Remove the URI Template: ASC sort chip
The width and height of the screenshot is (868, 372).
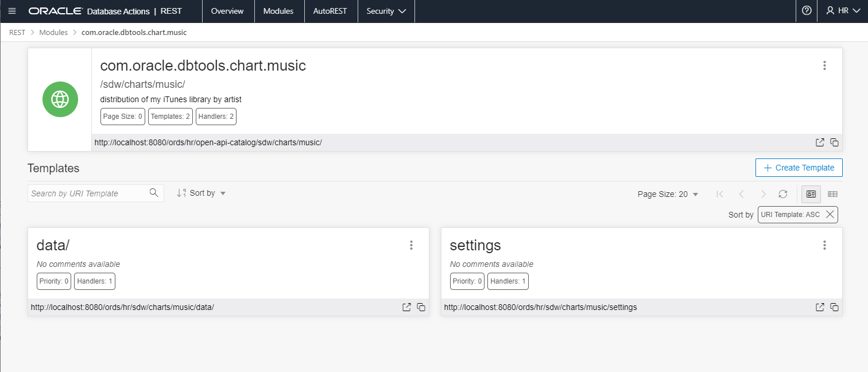[x=830, y=214]
